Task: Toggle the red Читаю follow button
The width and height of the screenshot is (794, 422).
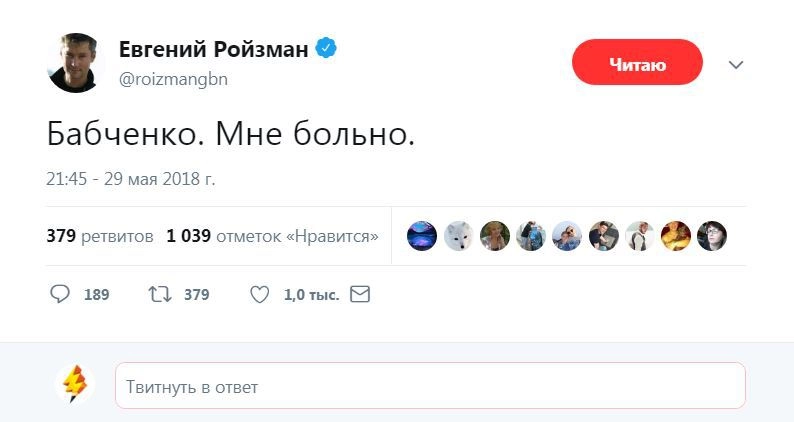Action: click(x=637, y=62)
